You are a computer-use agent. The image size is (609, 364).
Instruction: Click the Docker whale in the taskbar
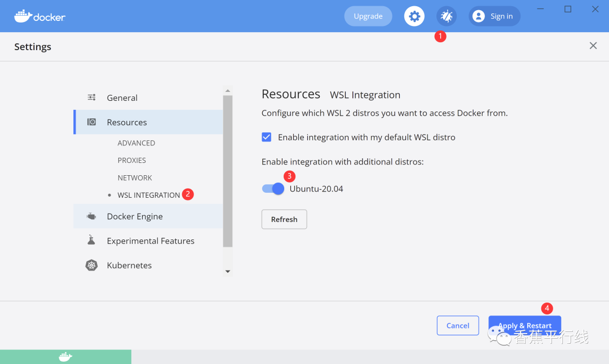click(x=65, y=357)
